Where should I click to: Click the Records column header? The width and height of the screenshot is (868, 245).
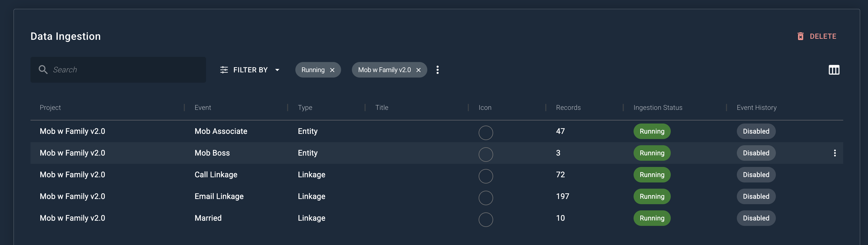pos(568,107)
